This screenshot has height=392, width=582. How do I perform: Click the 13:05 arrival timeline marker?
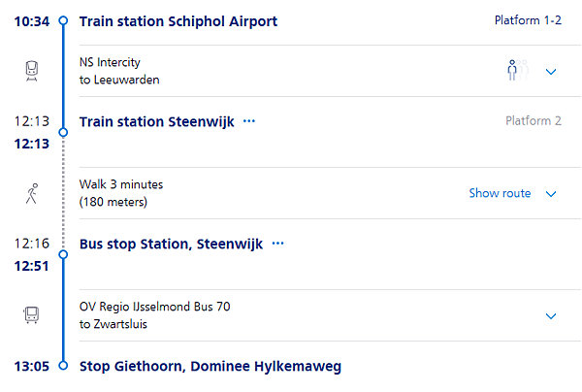pyautogui.click(x=63, y=366)
